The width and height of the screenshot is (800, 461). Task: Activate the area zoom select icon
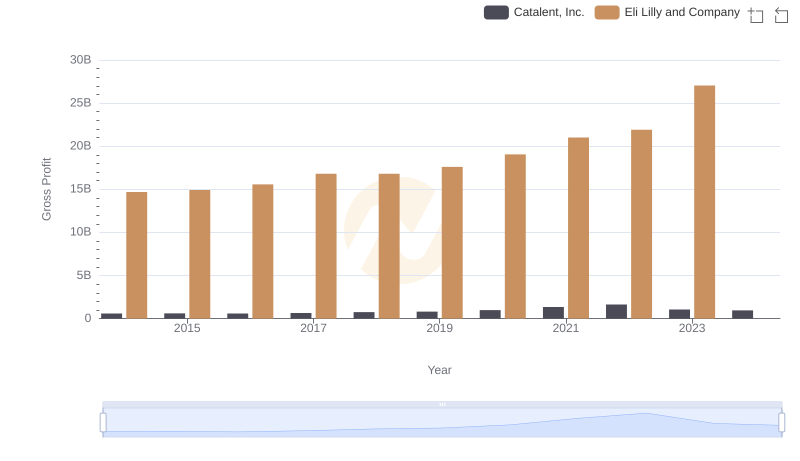[x=756, y=14]
